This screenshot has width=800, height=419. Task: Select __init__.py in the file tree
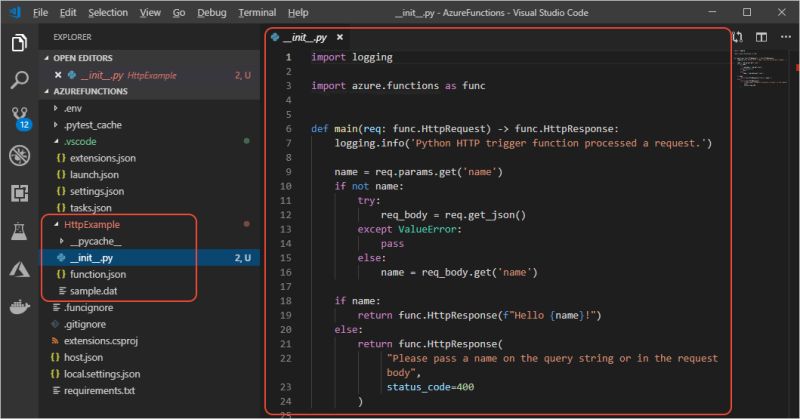[149, 258]
